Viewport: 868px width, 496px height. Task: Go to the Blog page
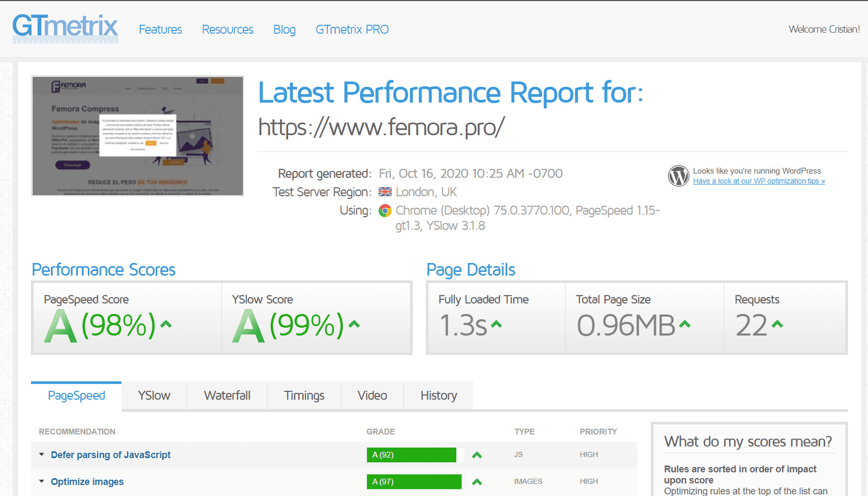tap(284, 29)
